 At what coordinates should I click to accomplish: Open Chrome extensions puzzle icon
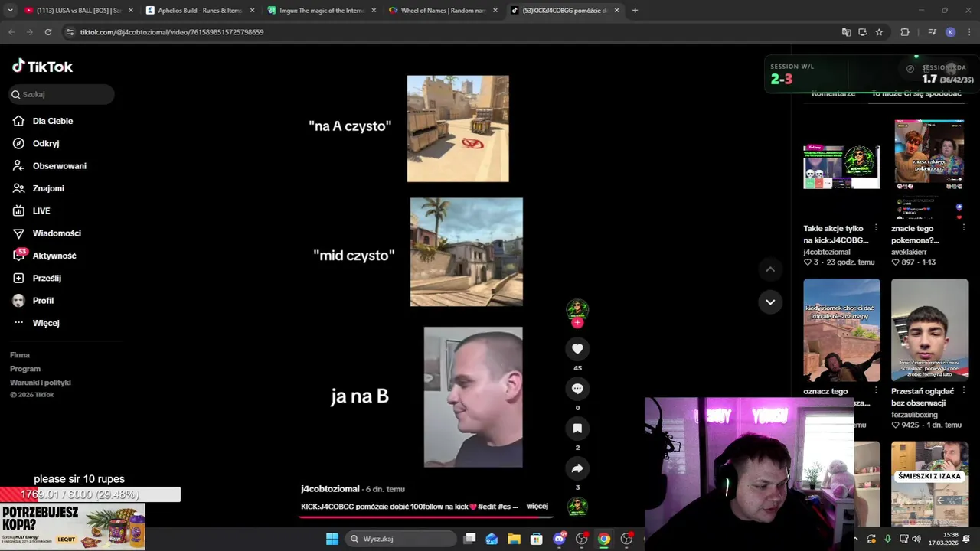click(x=905, y=32)
